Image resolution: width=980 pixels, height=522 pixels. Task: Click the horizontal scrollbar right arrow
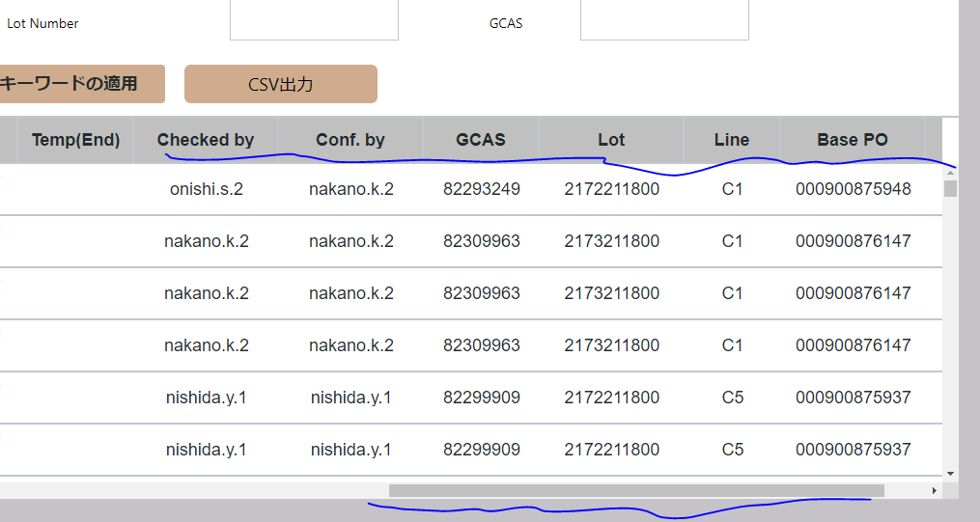pos(934,490)
